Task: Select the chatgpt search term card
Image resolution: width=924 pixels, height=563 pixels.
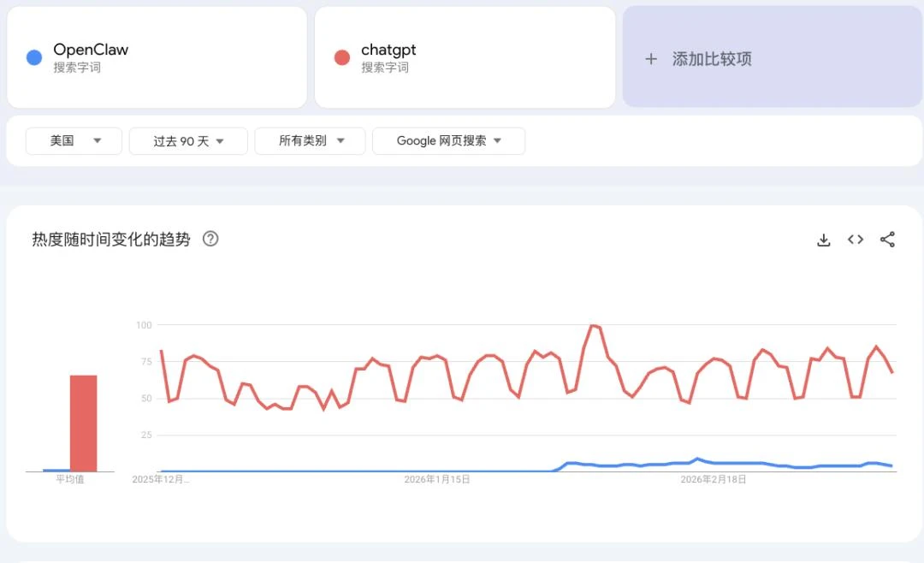Action: (465, 56)
